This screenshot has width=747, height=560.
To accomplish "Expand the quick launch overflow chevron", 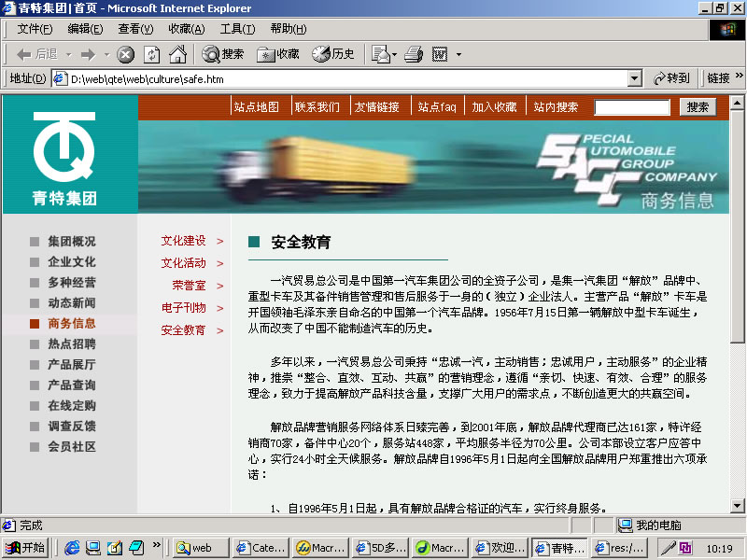I will (156, 545).
